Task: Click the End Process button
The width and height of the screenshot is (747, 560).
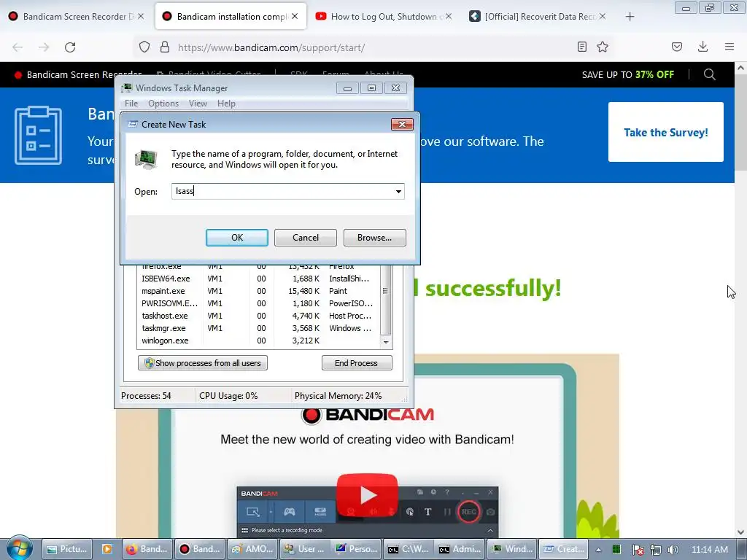Action: point(356,363)
